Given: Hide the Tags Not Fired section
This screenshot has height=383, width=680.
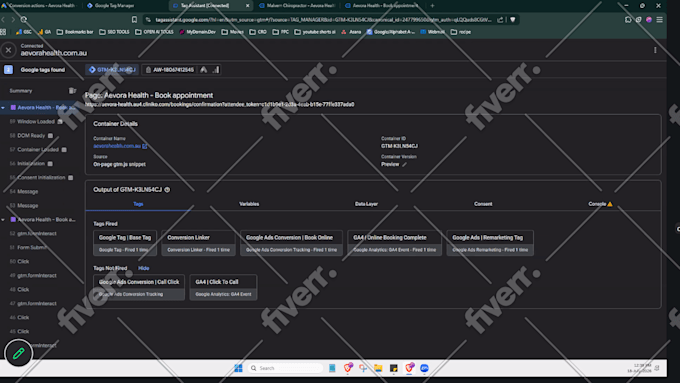Looking at the screenshot, I should pyautogui.click(x=144, y=268).
